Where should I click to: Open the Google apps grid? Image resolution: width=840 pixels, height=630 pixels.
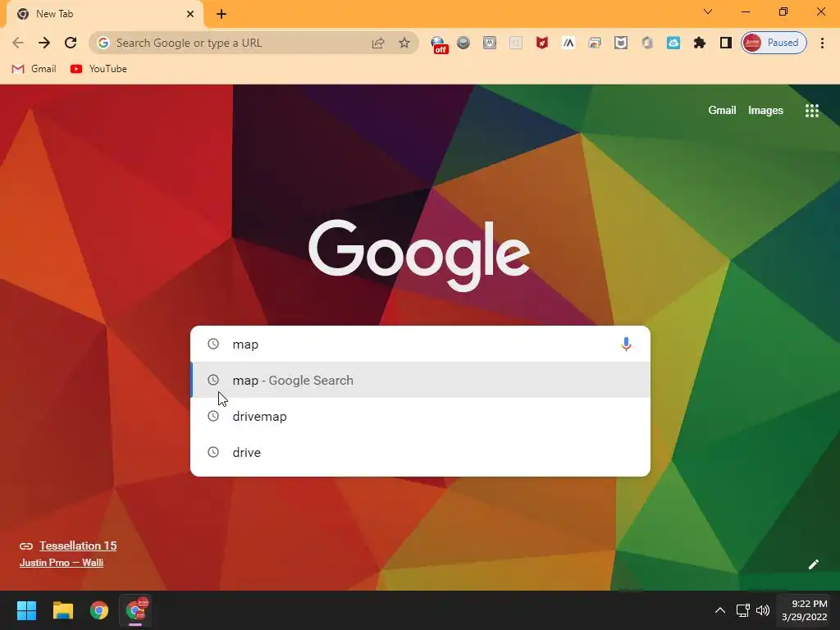811,111
